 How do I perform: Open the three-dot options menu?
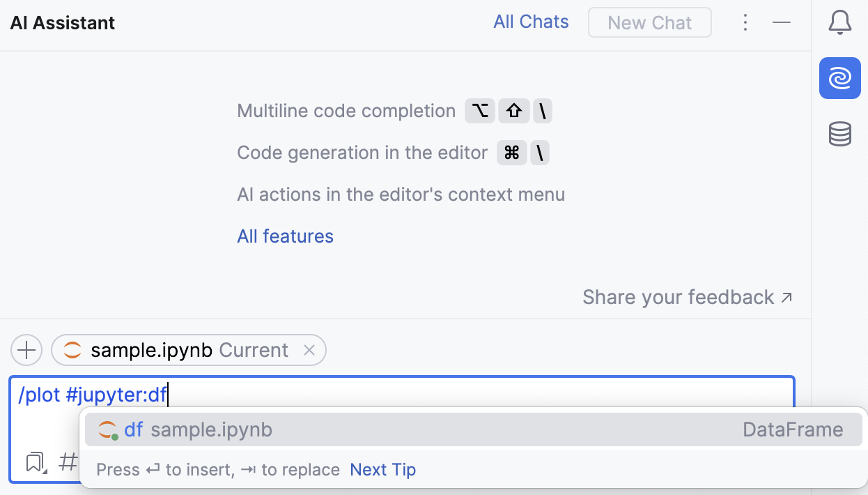(745, 22)
